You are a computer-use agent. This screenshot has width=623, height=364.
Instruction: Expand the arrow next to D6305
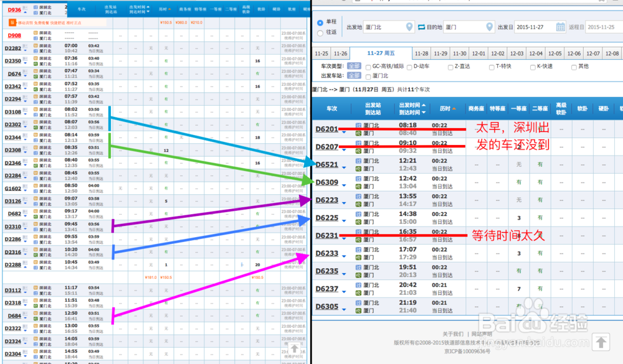coord(344,310)
